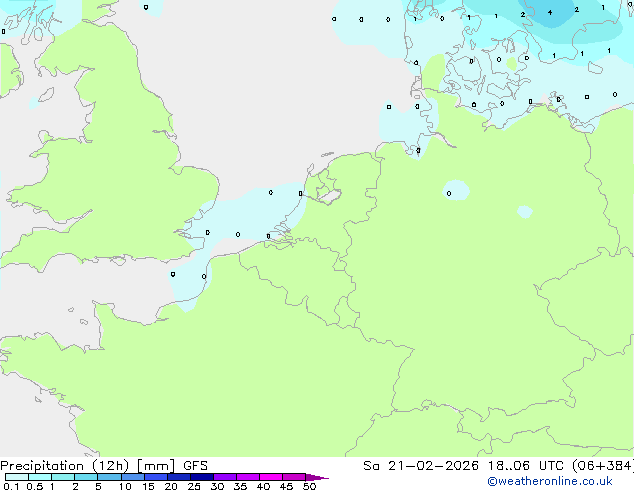Choose the 20–25 mm dark blue legend swatch

(x=179, y=477)
